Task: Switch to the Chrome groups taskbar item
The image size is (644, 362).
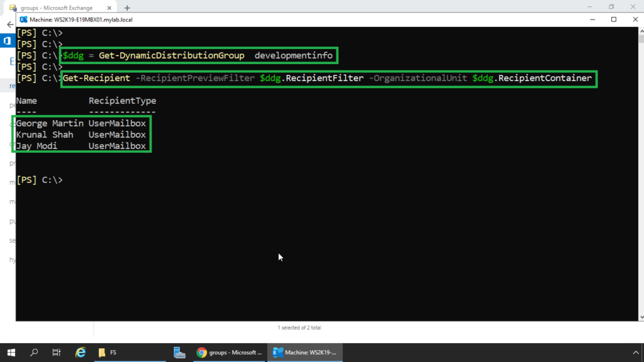Action: pos(229,353)
